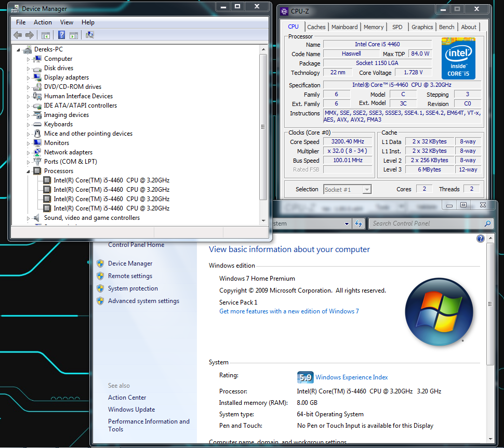Open the Action menu
Screen dimensions: 504x448
pyautogui.click(x=43, y=22)
